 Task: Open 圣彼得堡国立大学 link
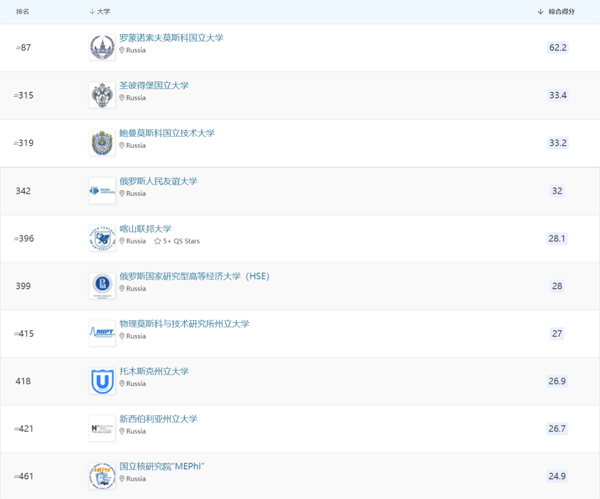coord(154,85)
